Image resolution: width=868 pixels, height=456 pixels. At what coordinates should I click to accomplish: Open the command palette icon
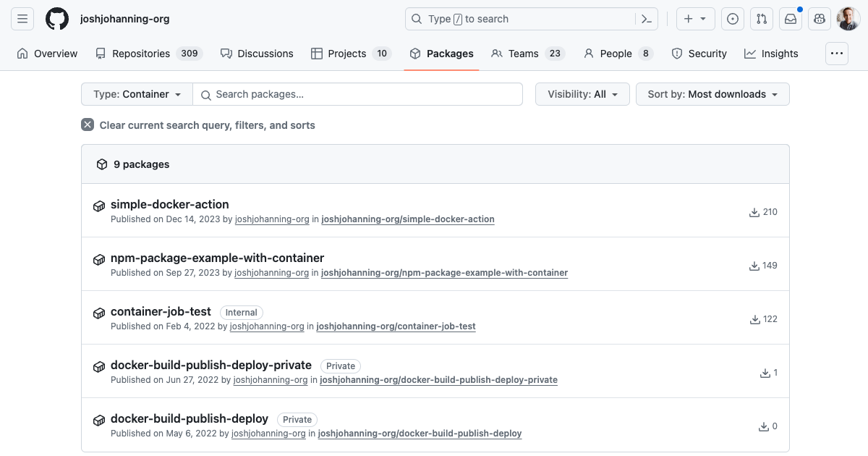click(x=646, y=19)
